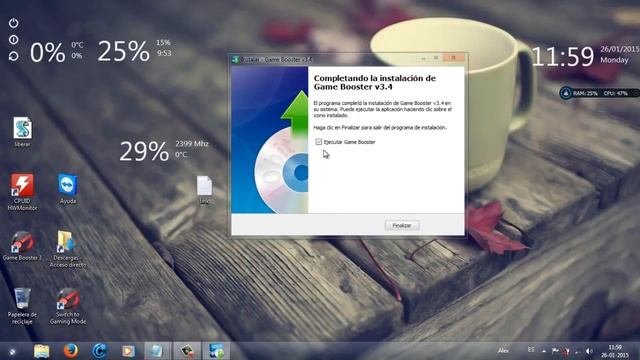The width and height of the screenshot is (640, 360).
Task: Click the Alex user label in taskbar
Action: pos(503,350)
